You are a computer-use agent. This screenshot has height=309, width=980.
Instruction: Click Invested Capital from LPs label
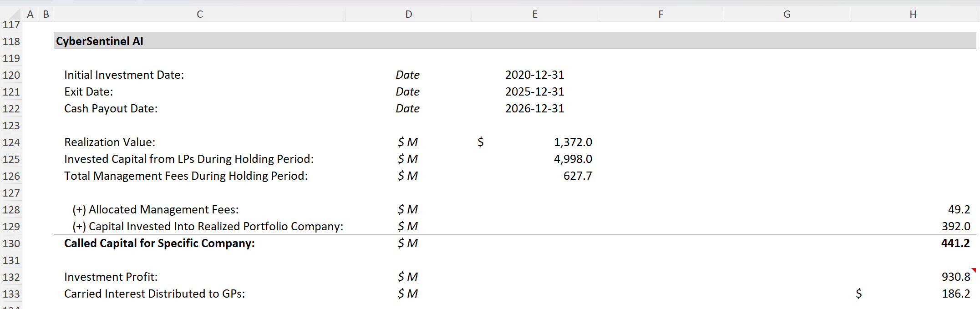pos(189,159)
